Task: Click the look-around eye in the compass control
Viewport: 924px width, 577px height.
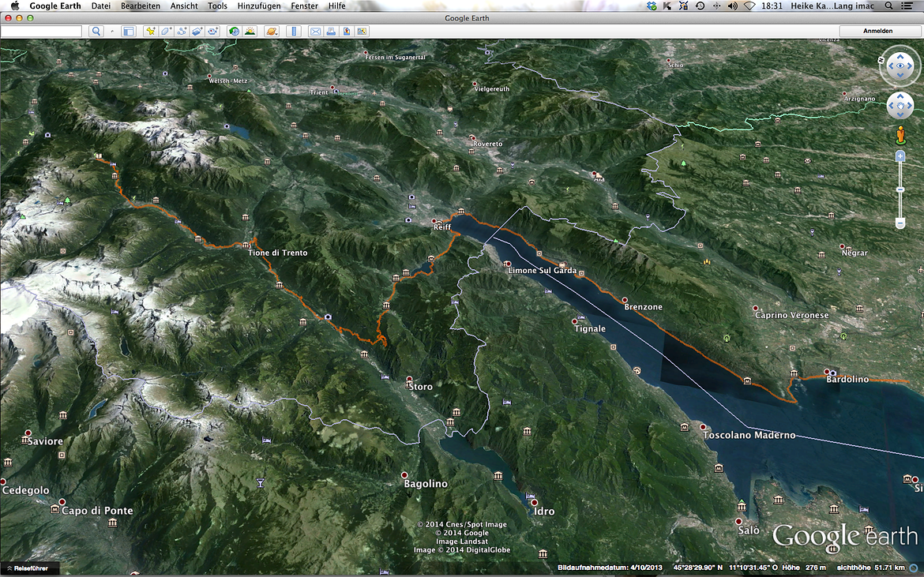Action: tap(900, 66)
